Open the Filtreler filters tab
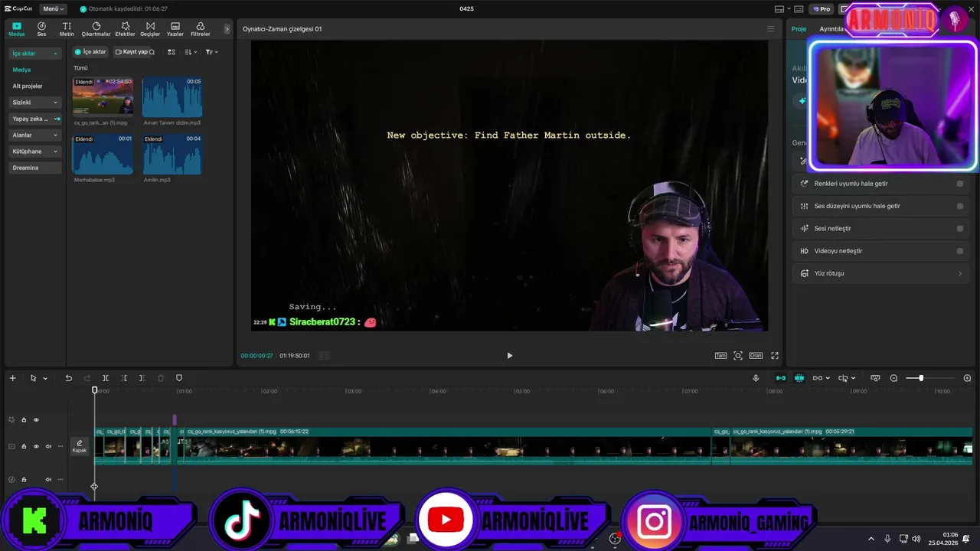Viewport: 980px width, 551px height. [x=201, y=29]
